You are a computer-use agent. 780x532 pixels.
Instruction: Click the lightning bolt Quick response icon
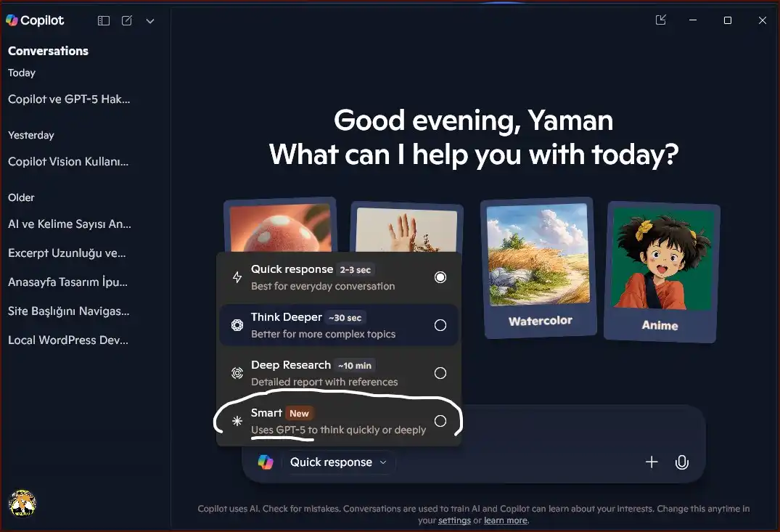[x=237, y=277]
